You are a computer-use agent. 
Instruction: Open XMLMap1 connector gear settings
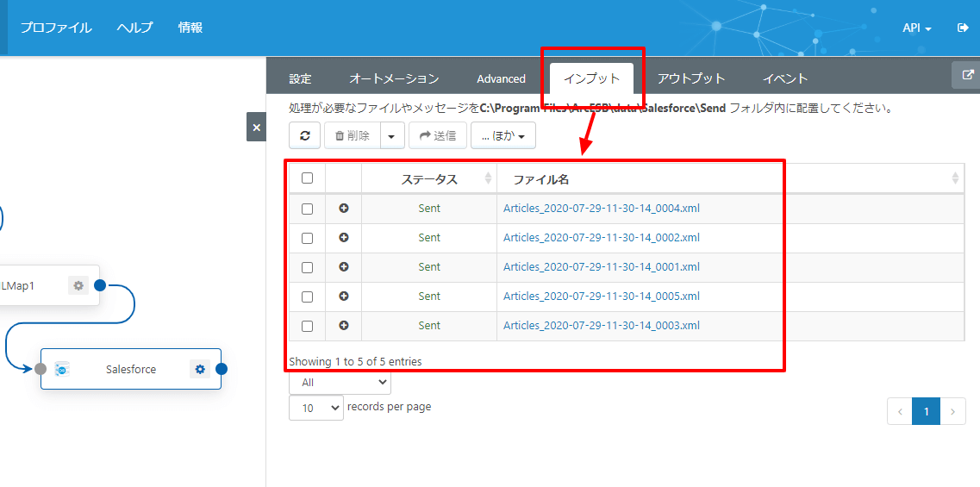(x=78, y=285)
